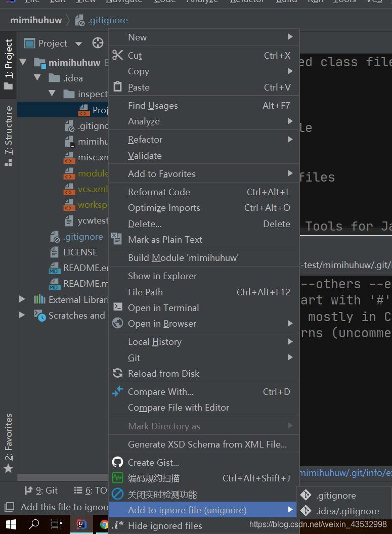Open the New submenu
The image size is (392, 534).
pyautogui.click(x=204, y=37)
